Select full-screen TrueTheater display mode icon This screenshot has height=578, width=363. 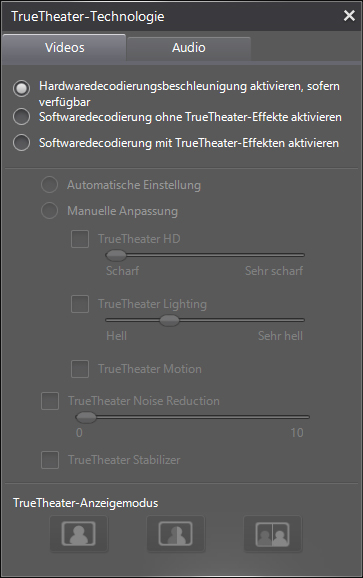pos(79,534)
